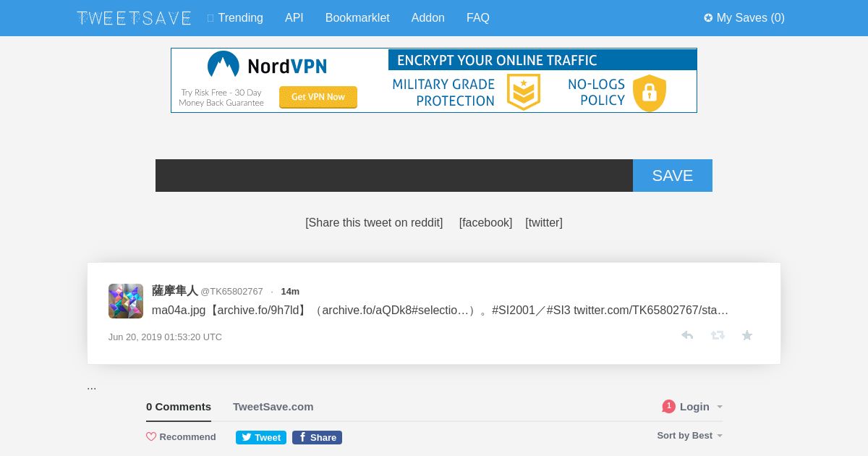Open the API page
This screenshot has width=868, height=456.
294,18
